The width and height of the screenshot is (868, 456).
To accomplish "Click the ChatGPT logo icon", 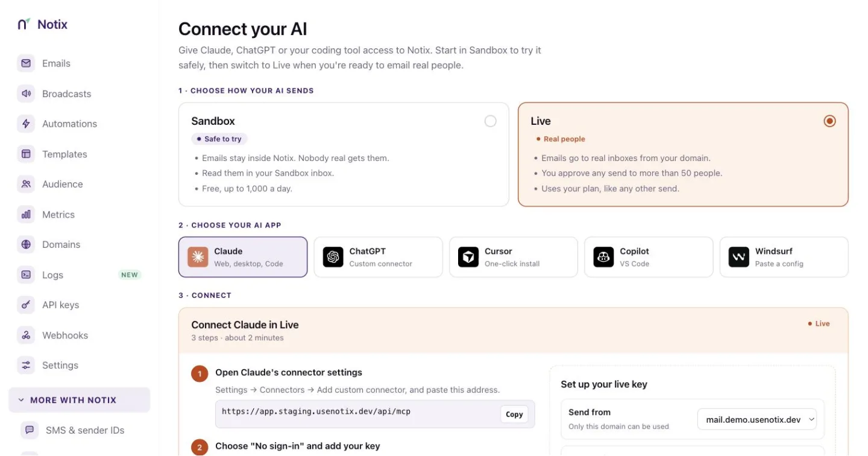I will [333, 257].
